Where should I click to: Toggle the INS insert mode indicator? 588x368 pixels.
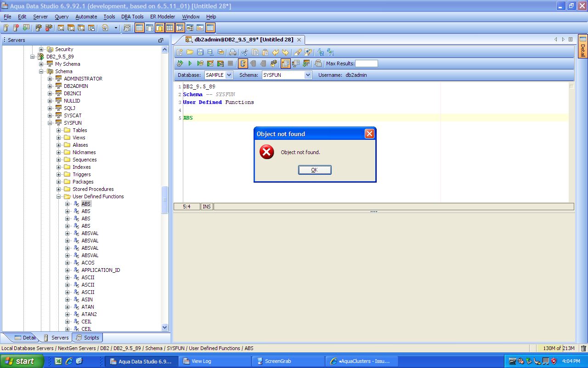click(207, 207)
